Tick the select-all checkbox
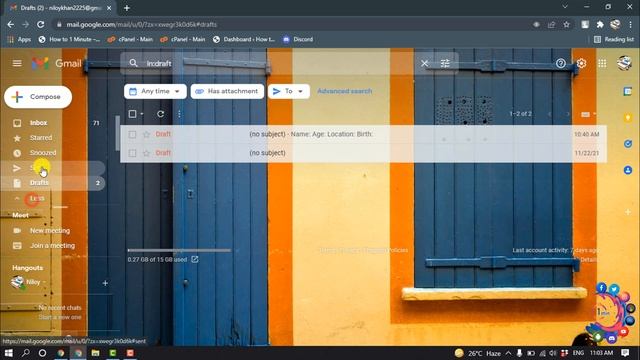This screenshot has height=360, width=640. coord(132,114)
